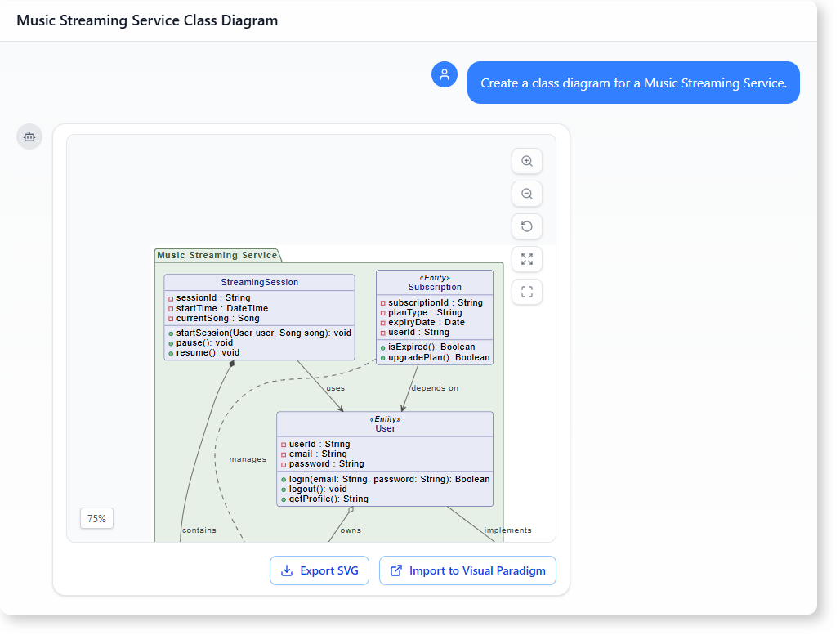This screenshot has height=644, width=840.
Task: Click the 75% zoom level indicator
Action: pyautogui.click(x=96, y=518)
